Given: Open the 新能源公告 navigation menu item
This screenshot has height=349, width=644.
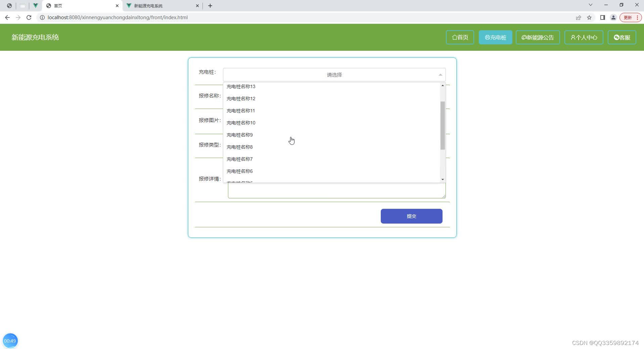Looking at the screenshot, I should pyautogui.click(x=538, y=37).
